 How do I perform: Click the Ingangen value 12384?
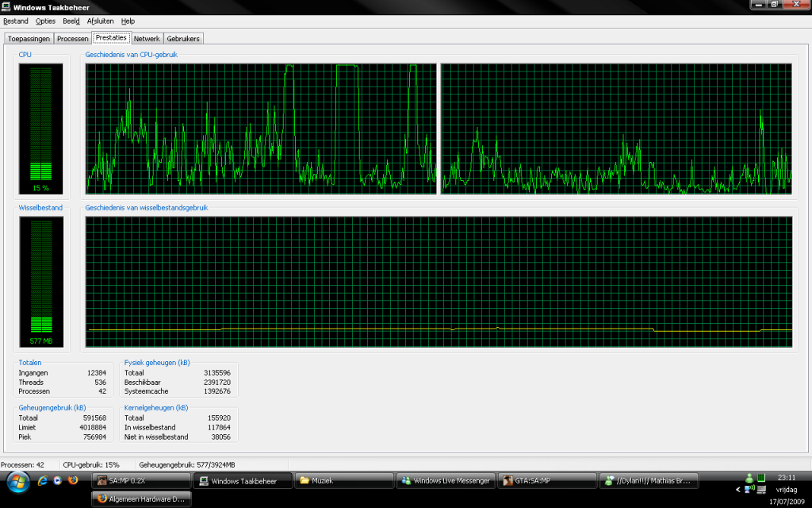(x=96, y=373)
